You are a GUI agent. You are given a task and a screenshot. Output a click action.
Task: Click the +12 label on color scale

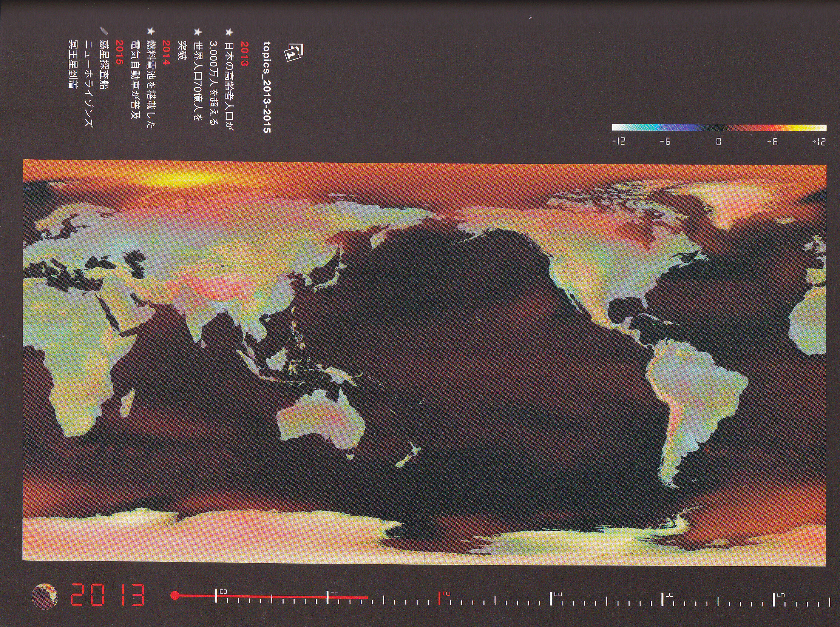pyautogui.click(x=819, y=142)
